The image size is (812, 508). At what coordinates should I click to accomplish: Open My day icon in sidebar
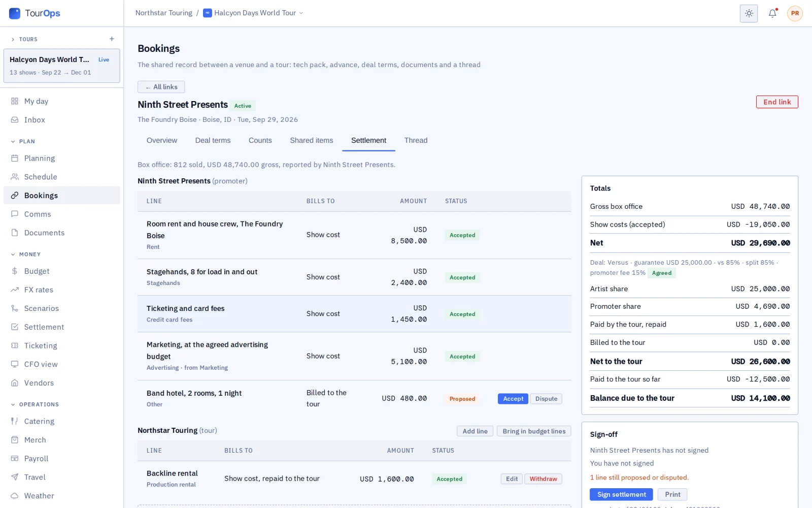coord(15,101)
